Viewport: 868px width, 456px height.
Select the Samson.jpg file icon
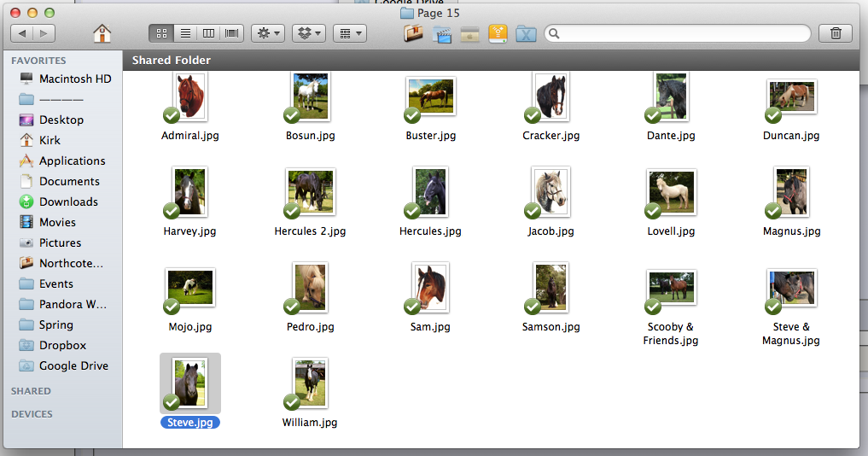(x=551, y=288)
